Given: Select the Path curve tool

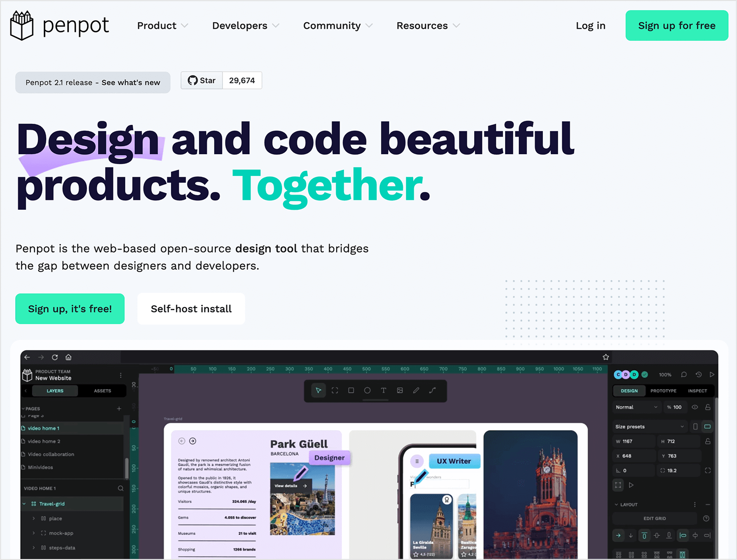Looking at the screenshot, I should coord(432,391).
